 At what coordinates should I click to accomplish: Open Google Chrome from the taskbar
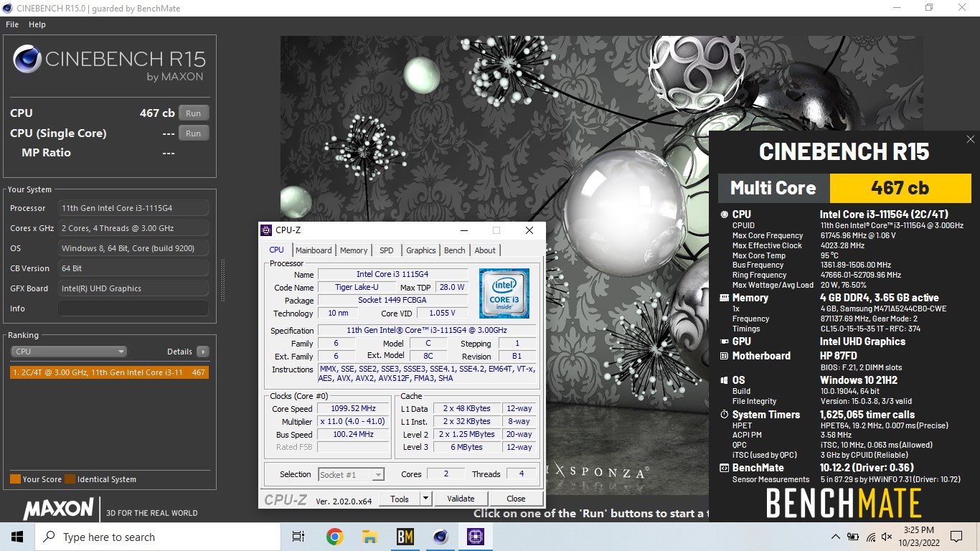click(334, 537)
